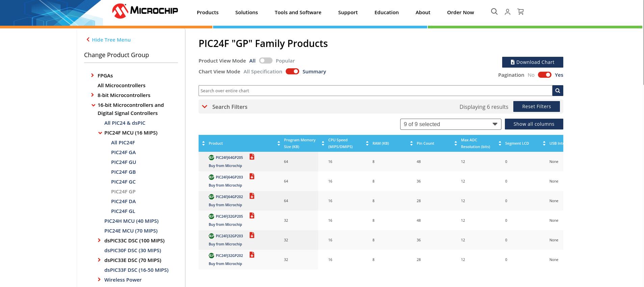Sort by CPU Speed column arrows
The image size is (644, 287).
coord(323,143)
